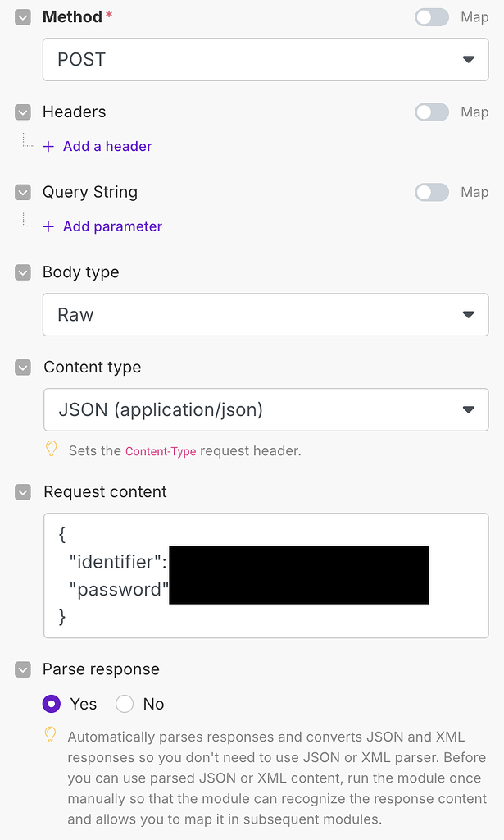Select the Yes radio for Parse response

coord(52,705)
